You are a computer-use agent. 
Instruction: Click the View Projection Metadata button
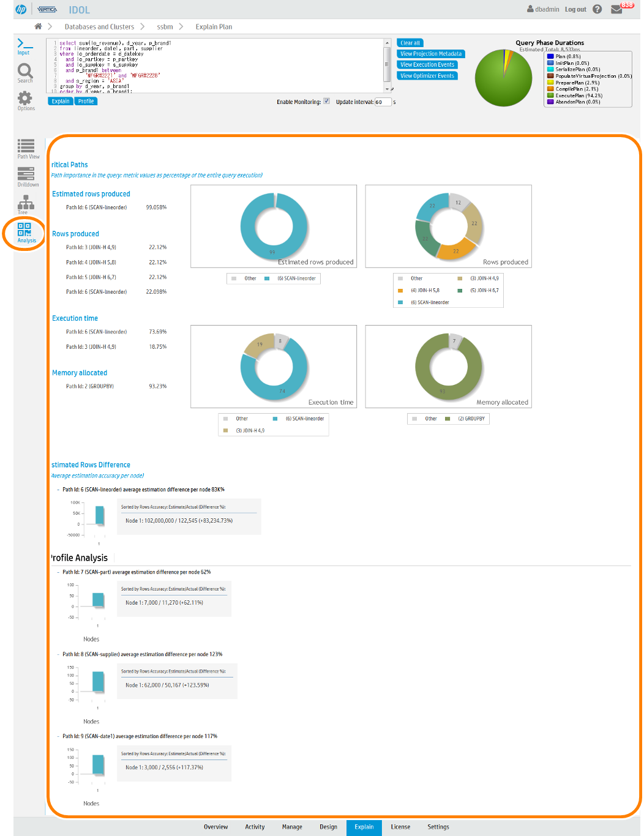point(430,54)
